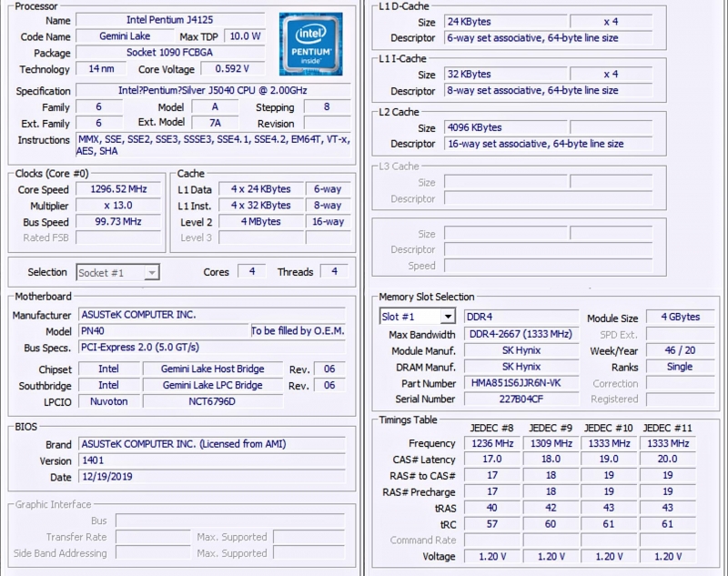Click the core speed 1296.52 MHz value

[118, 189]
